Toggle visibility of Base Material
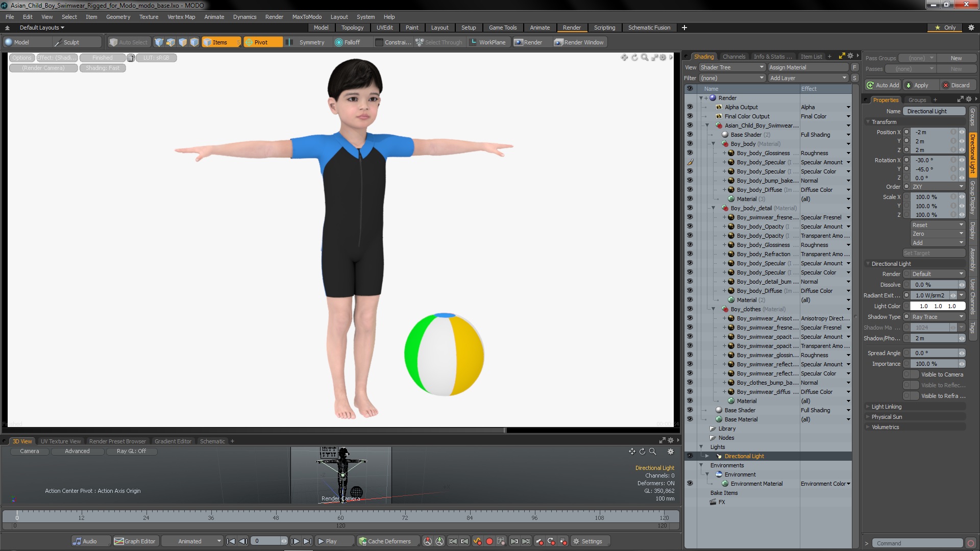Image resolution: width=980 pixels, height=551 pixels. [690, 419]
